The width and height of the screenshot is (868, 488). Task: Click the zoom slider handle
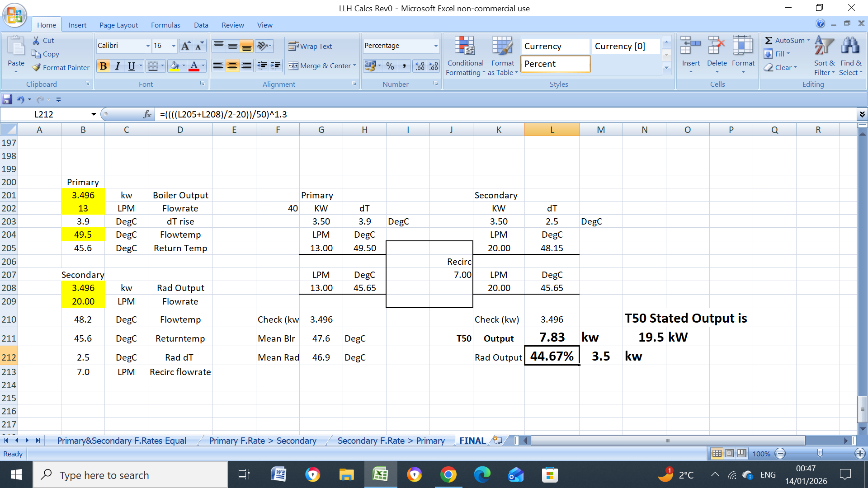tap(820, 453)
